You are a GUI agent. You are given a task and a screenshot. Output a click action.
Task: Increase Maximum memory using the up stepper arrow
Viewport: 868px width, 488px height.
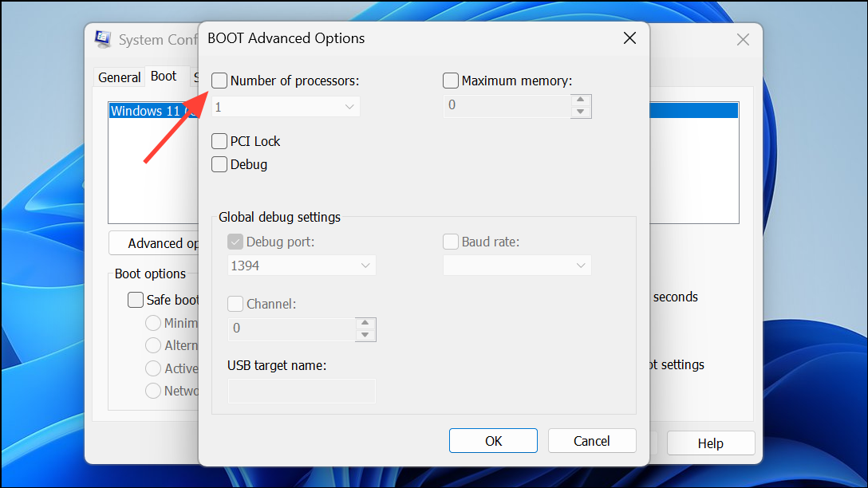pyautogui.click(x=582, y=100)
